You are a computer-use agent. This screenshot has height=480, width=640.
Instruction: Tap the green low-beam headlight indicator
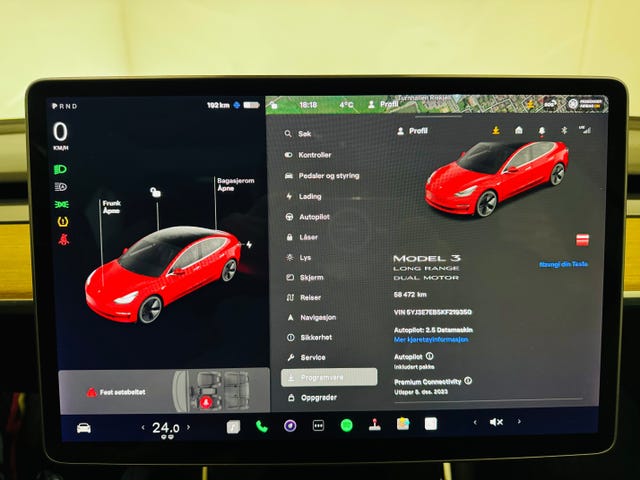coord(60,169)
